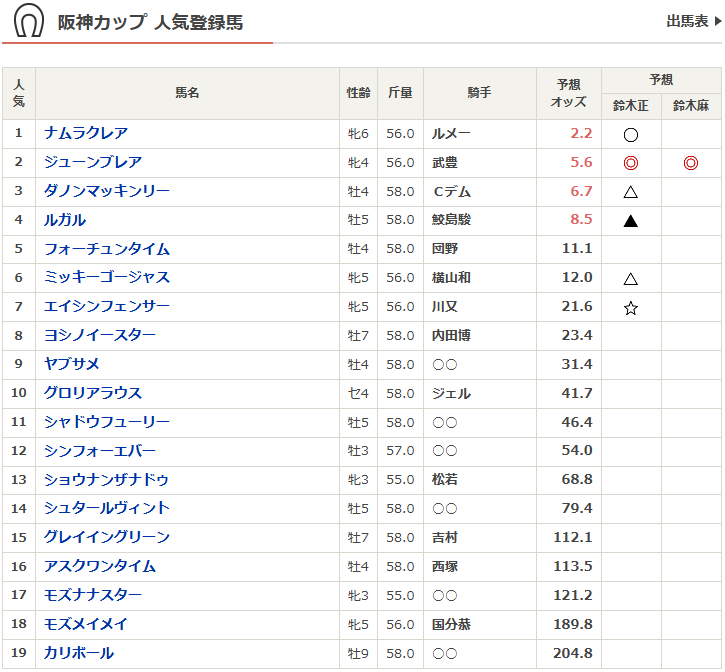Screen dimensions: 725x672
Task: Click the double-circle mark in 鈴木麻 column
Action: pyautogui.click(x=691, y=163)
